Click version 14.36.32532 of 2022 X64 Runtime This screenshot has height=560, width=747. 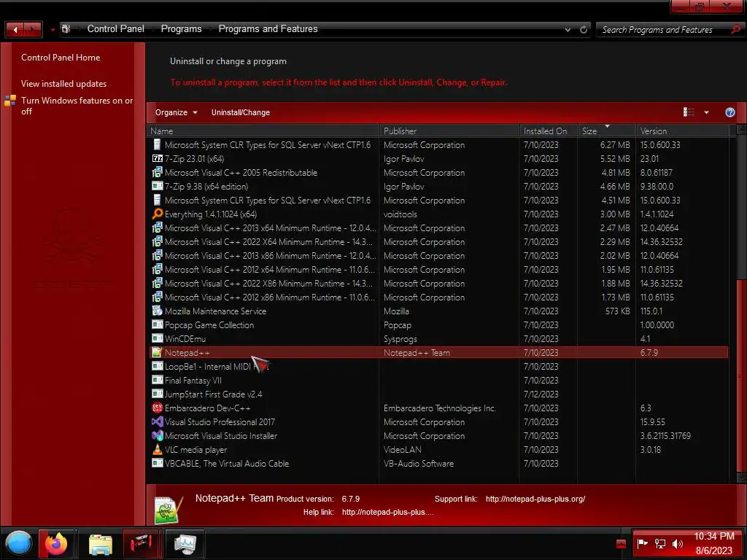[x=661, y=242]
